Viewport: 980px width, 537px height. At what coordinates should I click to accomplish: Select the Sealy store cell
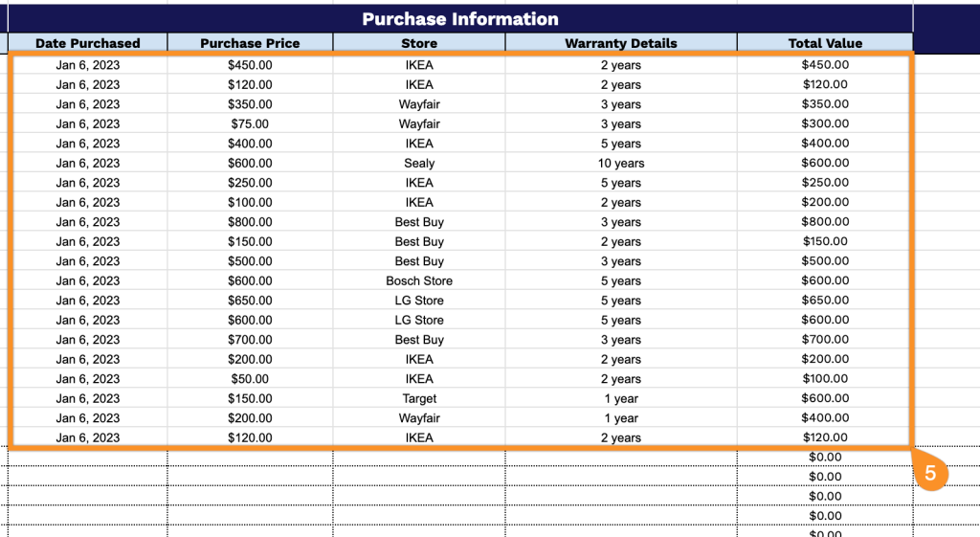pyautogui.click(x=419, y=163)
